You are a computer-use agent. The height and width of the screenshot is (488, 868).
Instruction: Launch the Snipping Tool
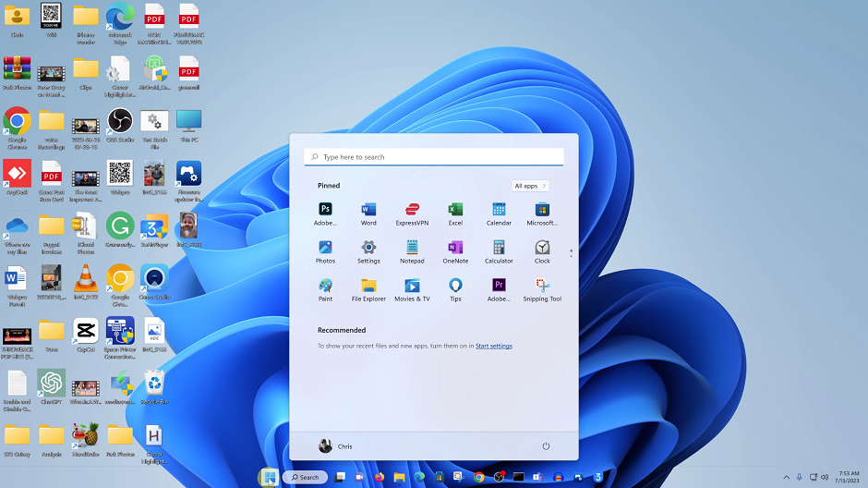coord(542,286)
